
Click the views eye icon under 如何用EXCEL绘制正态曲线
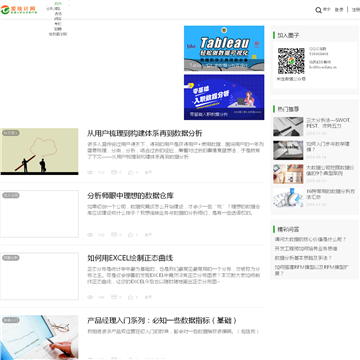90,297
